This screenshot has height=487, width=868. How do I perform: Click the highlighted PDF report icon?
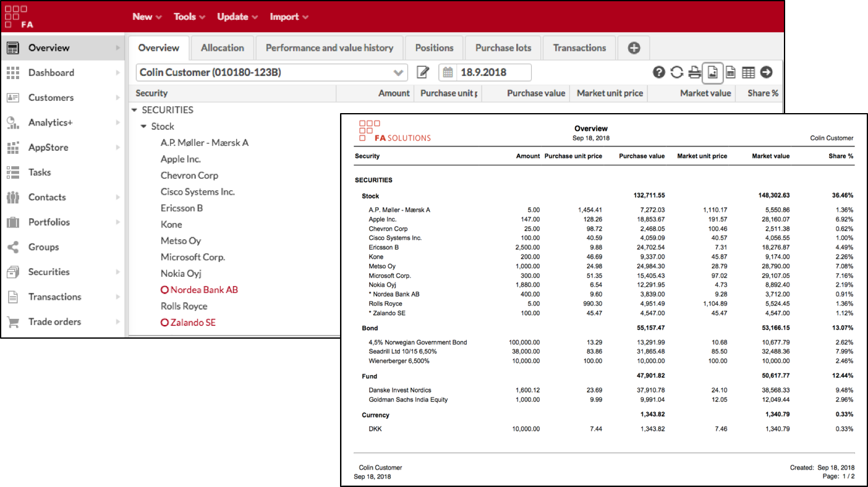[x=713, y=73]
